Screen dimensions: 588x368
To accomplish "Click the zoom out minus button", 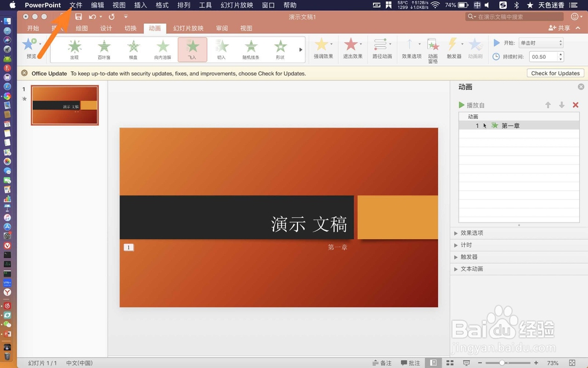I will tap(480, 363).
